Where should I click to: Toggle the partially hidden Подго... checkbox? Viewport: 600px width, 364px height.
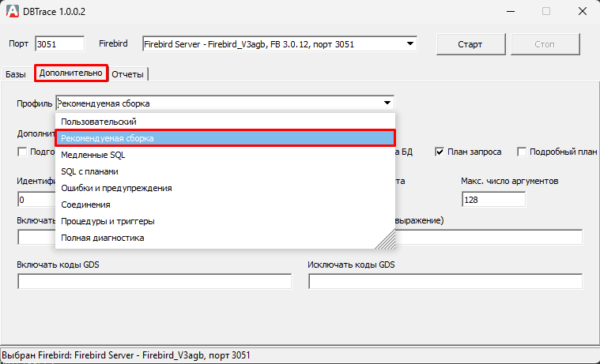tap(22, 152)
